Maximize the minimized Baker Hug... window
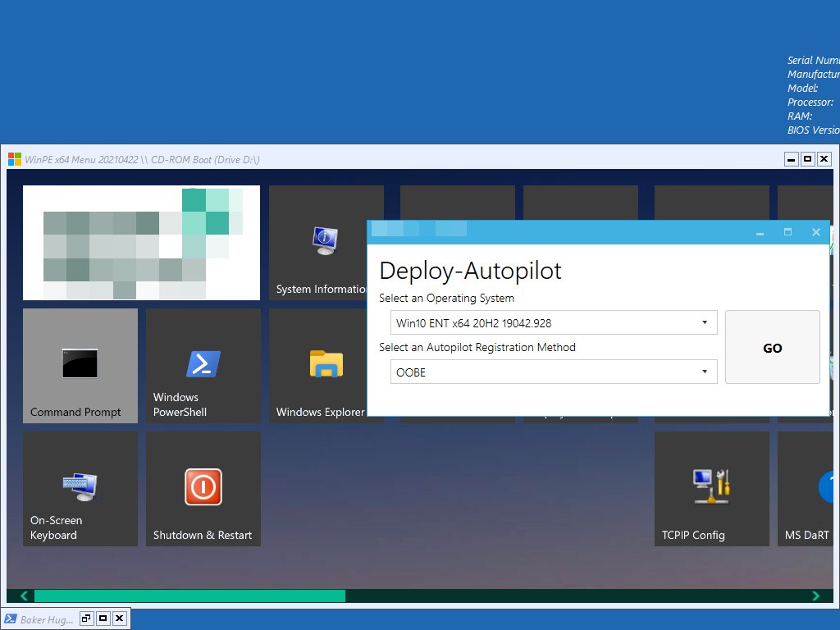 tap(103, 619)
